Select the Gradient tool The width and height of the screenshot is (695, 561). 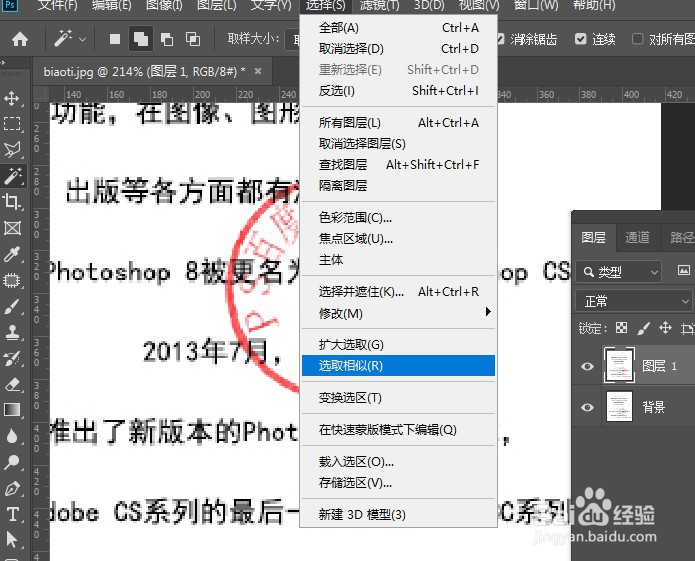pos(12,410)
